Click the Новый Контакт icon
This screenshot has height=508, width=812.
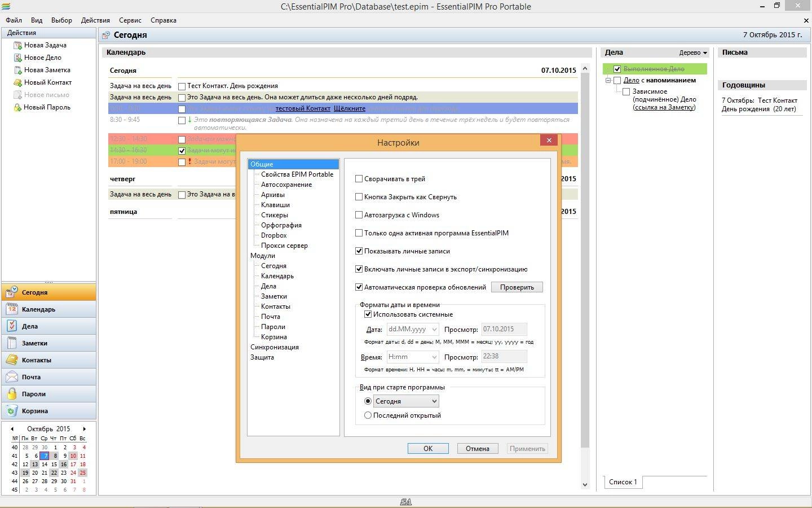(17, 82)
